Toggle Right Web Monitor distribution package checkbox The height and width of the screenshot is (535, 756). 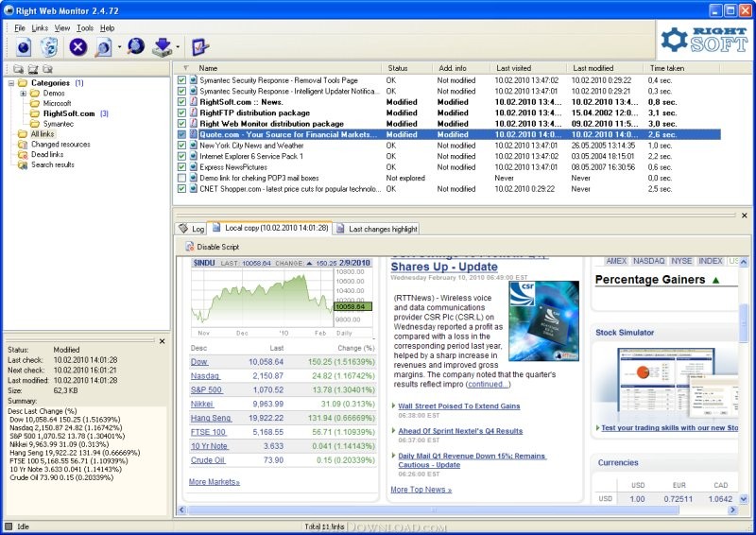coord(181,124)
